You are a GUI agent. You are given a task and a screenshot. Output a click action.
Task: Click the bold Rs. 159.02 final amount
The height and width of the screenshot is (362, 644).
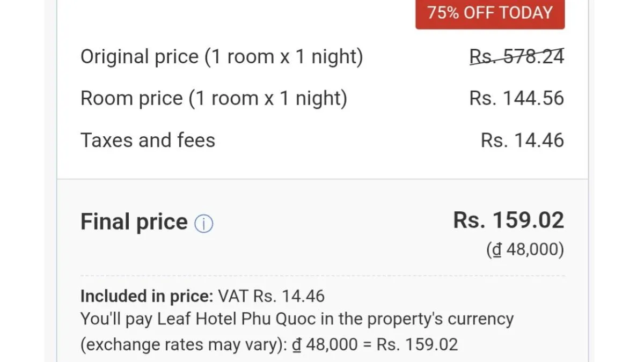(508, 220)
